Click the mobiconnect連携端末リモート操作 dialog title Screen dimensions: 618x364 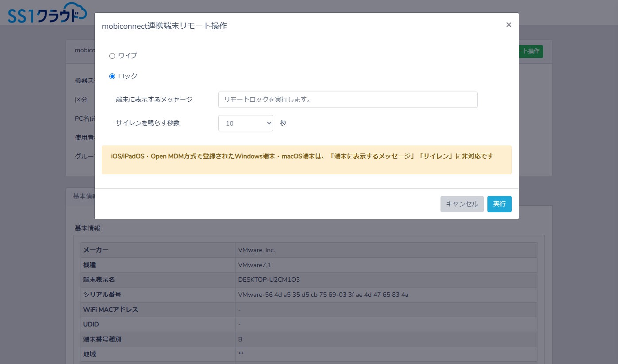coord(164,26)
